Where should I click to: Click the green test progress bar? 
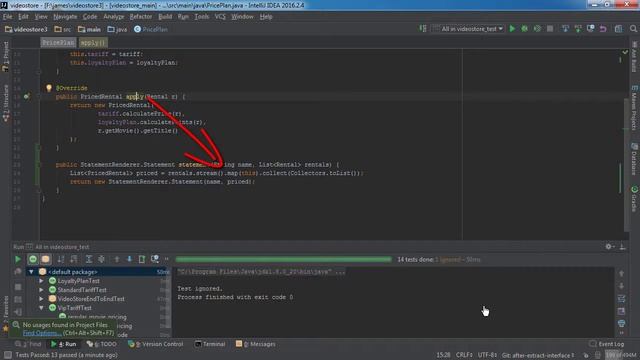pyautogui.click(x=283, y=259)
